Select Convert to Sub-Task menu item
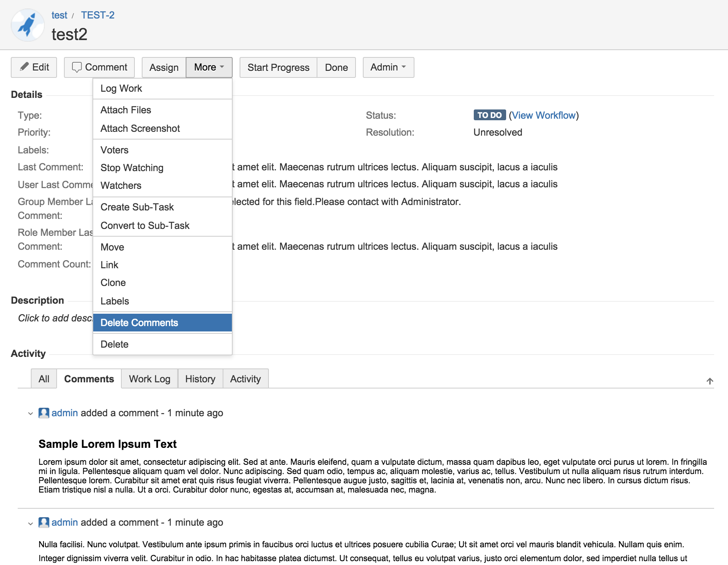 coord(163,226)
